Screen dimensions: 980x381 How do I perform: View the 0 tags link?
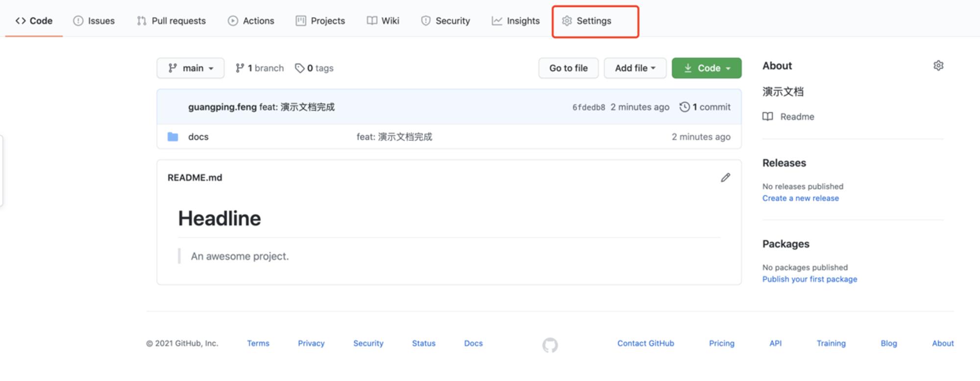tap(314, 68)
